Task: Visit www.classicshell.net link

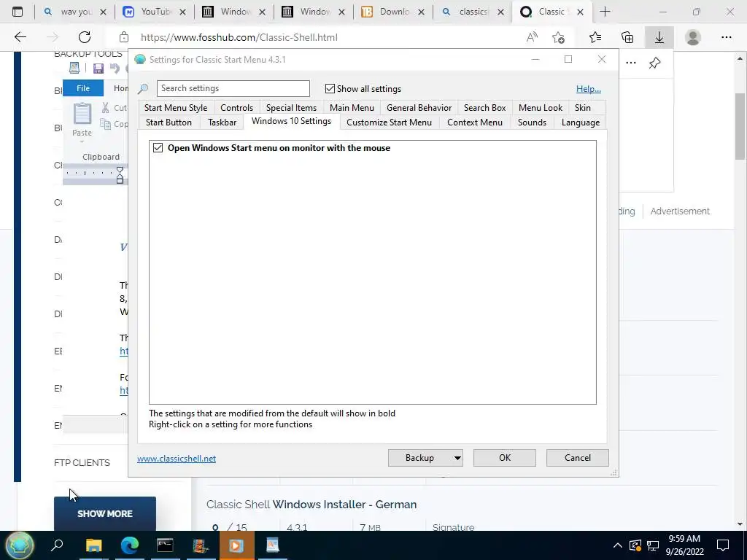Action: 177,459
